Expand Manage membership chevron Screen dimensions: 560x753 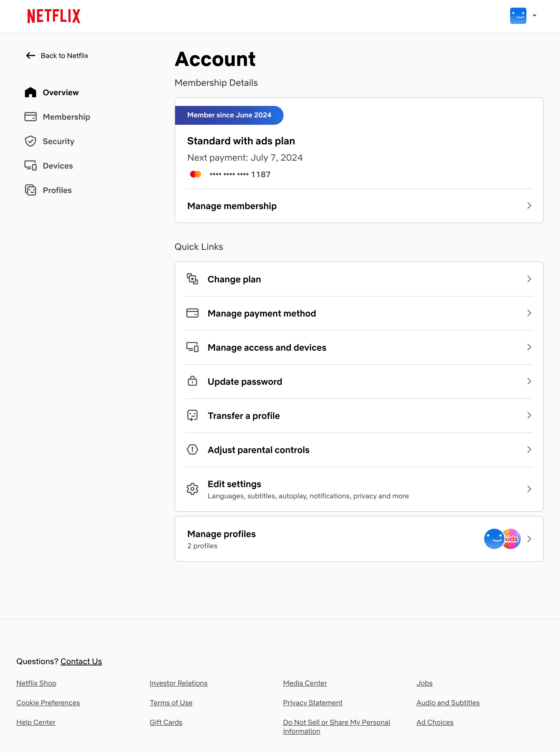[x=529, y=206]
